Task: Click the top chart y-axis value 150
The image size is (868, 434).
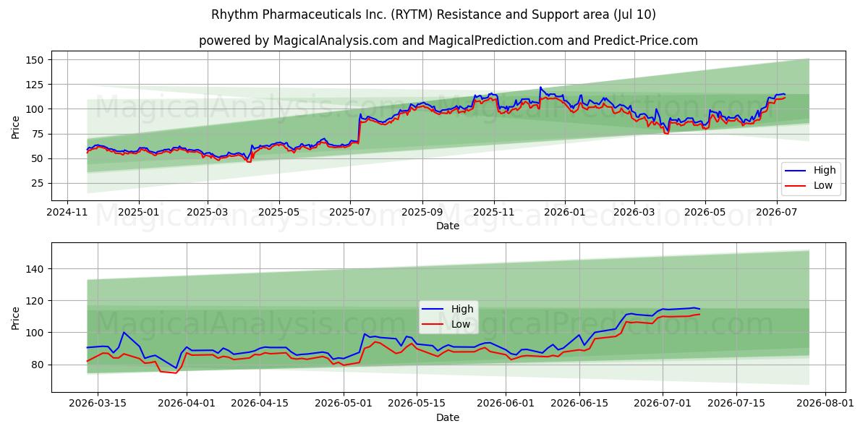Action: point(36,60)
